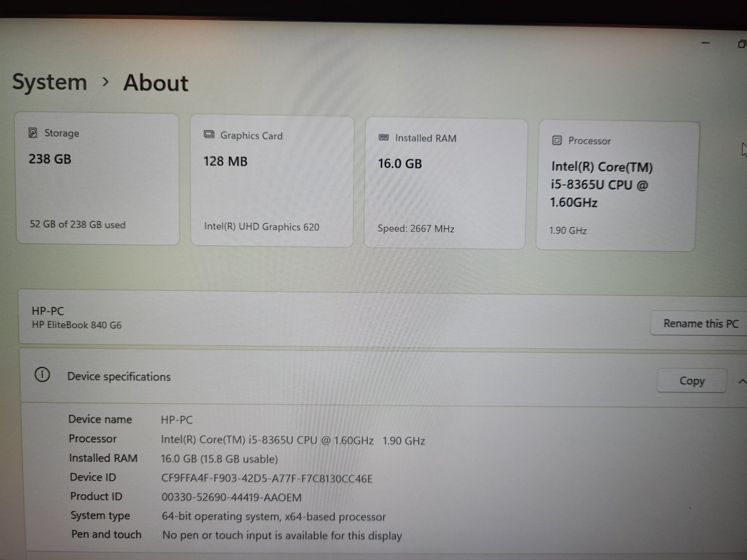Screen dimensions: 747x560
Task: Select 'No pen or touch input' value
Action: tap(282, 536)
